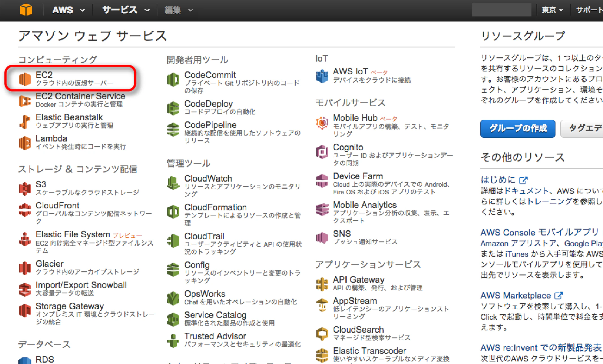
Task: Click the SNS icon
Action: [x=322, y=238]
